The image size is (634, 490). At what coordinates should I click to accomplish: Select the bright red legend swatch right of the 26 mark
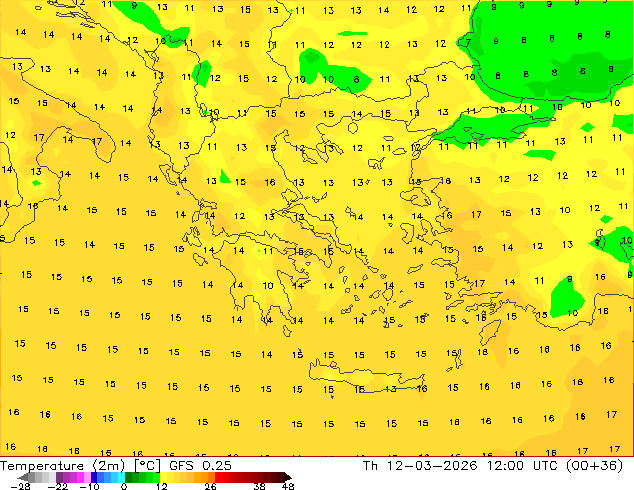(218, 477)
